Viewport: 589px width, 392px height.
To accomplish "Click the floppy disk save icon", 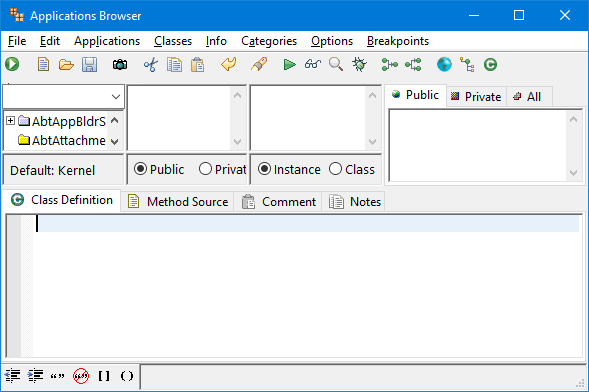I will [89, 65].
